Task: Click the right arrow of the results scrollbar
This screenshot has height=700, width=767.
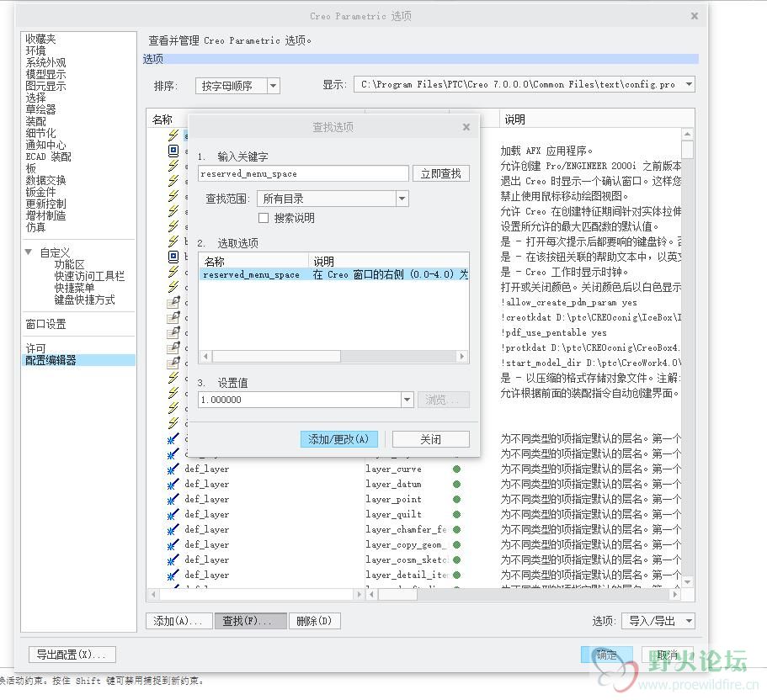Action: pos(461,357)
